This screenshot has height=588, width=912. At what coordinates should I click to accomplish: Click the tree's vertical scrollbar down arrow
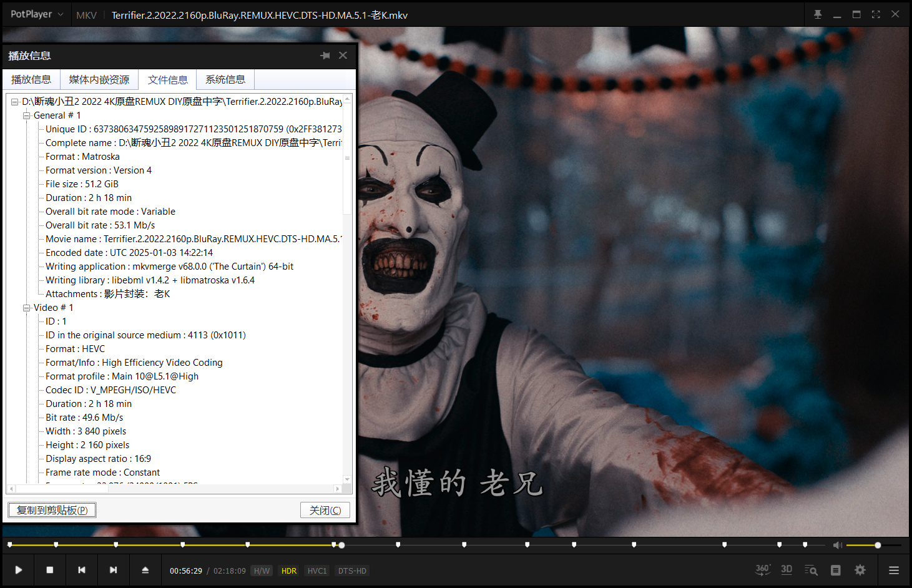pos(347,479)
